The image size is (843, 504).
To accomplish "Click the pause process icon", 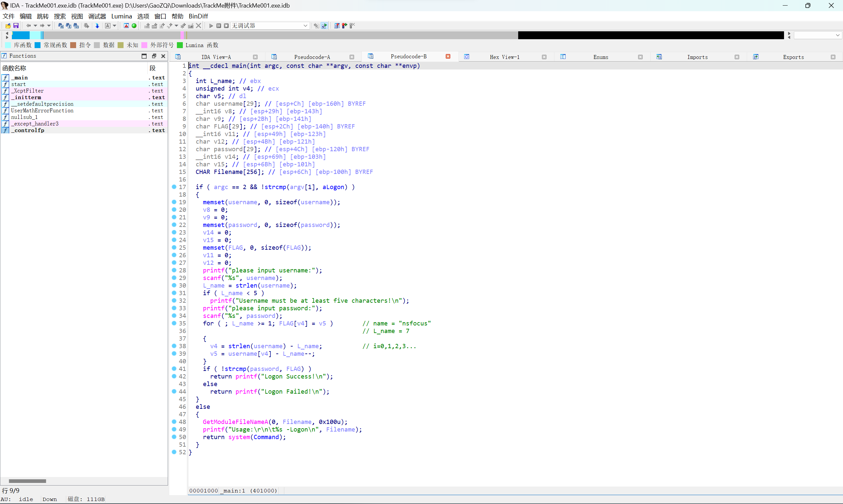I will pos(219,26).
